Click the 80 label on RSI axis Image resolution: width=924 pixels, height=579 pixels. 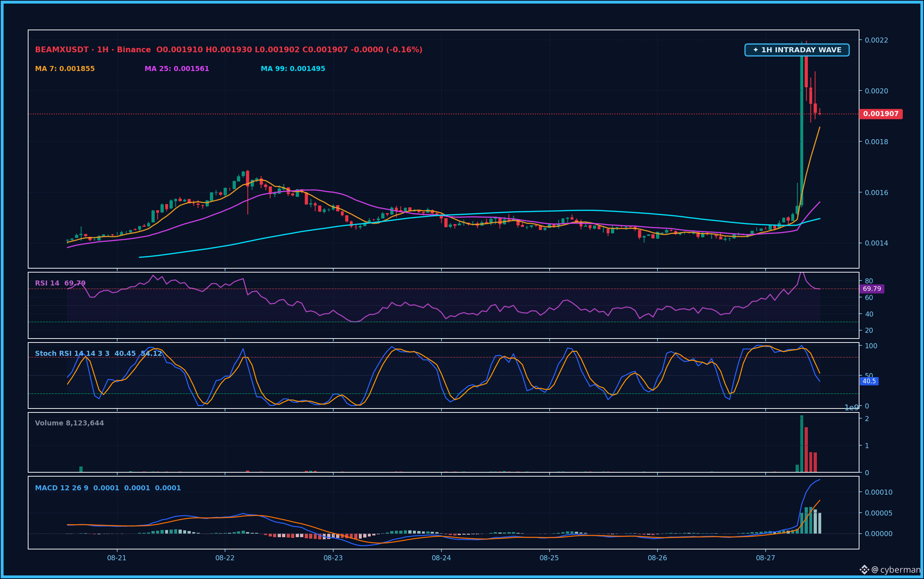click(x=869, y=281)
